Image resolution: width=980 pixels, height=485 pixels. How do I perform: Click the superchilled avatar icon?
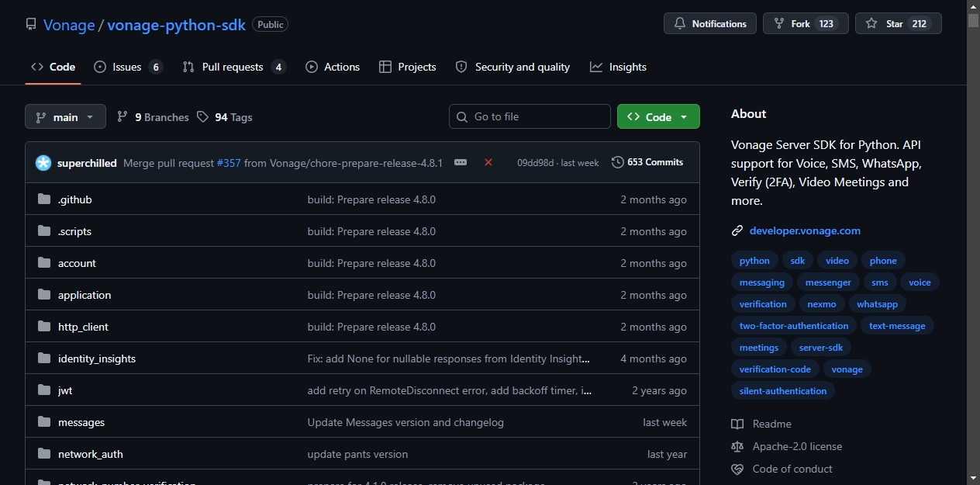coord(43,163)
